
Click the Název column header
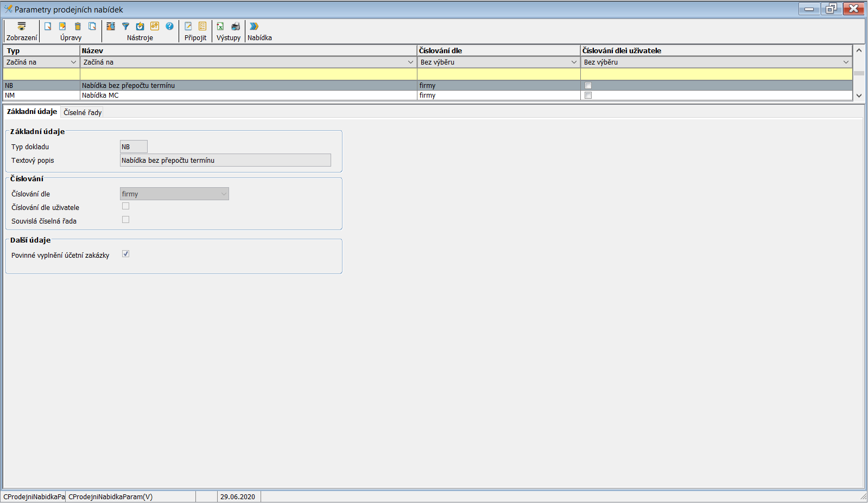click(x=248, y=50)
